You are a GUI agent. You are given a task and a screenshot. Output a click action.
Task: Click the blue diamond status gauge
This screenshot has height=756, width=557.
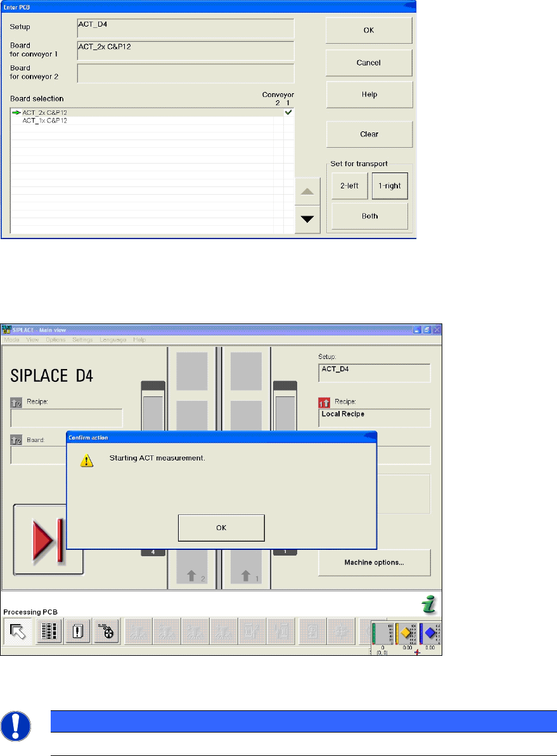click(430, 634)
